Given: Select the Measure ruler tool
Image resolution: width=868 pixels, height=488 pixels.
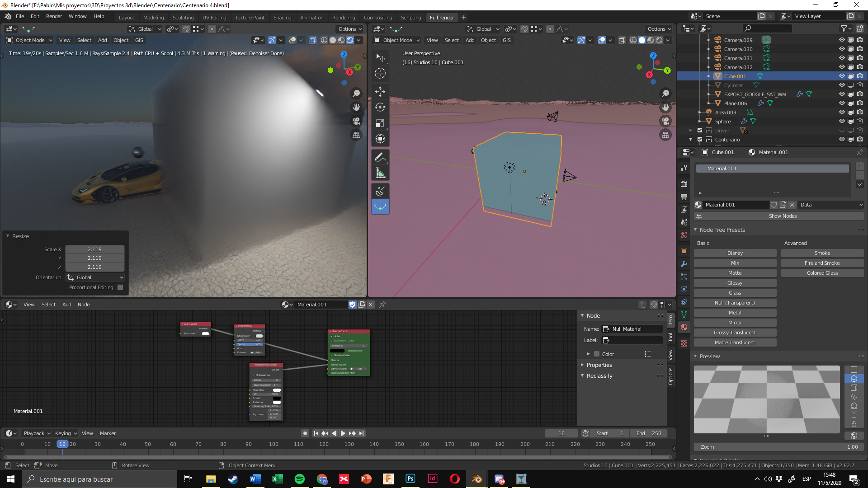Looking at the screenshot, I should point(380,173).
